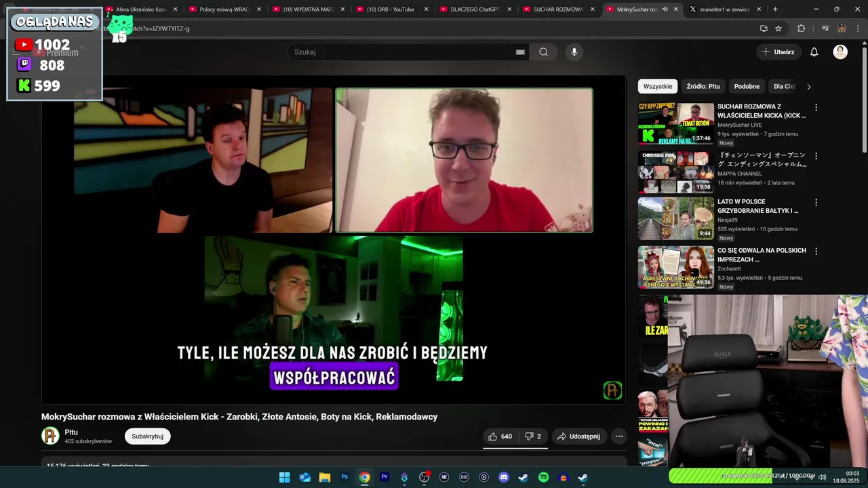868x488 pixels.
Task: Open YouTube notifications bell
Action: pos(814,52)
